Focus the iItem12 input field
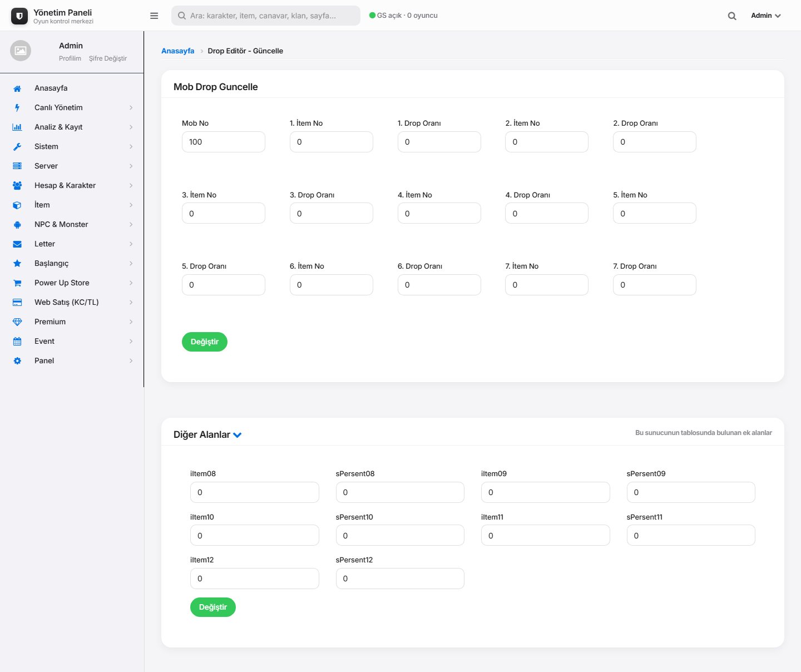The height and width of the screenshot is (672, 801). (x=255, y=579)
